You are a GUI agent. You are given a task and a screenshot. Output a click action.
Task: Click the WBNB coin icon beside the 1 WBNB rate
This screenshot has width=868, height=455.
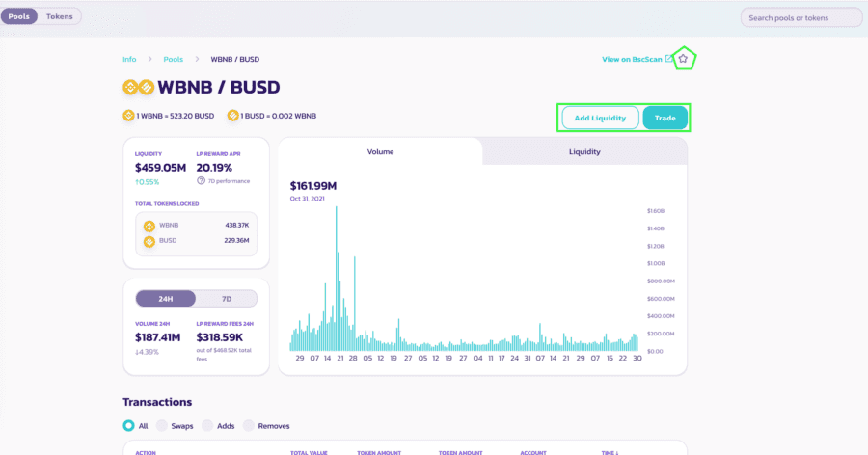click(x=128, y=116)
